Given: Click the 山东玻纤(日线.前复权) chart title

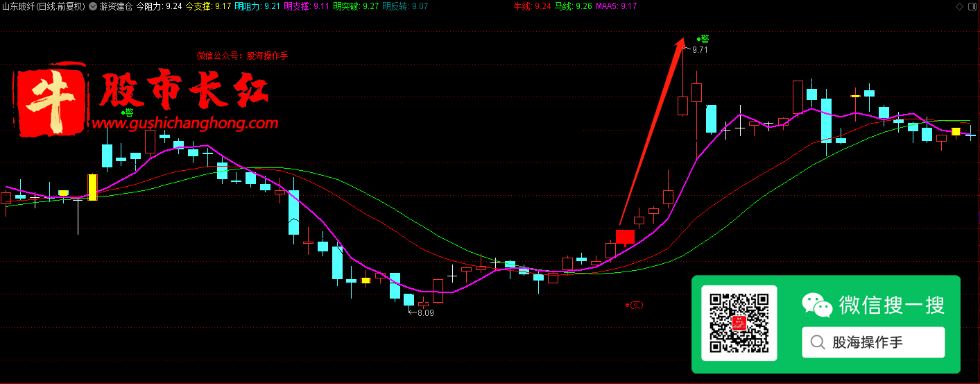Looking at the screenshot, I should 43,6.
